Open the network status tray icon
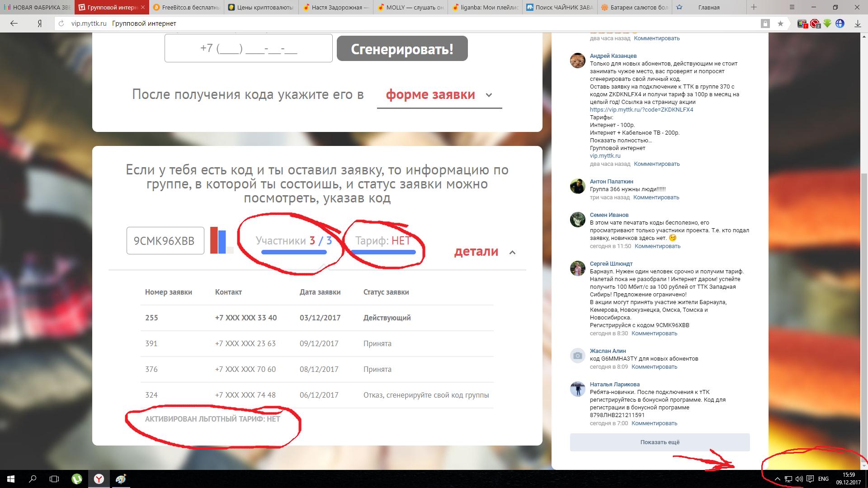Viewport: 868px width, 488px height. (788, 479)
